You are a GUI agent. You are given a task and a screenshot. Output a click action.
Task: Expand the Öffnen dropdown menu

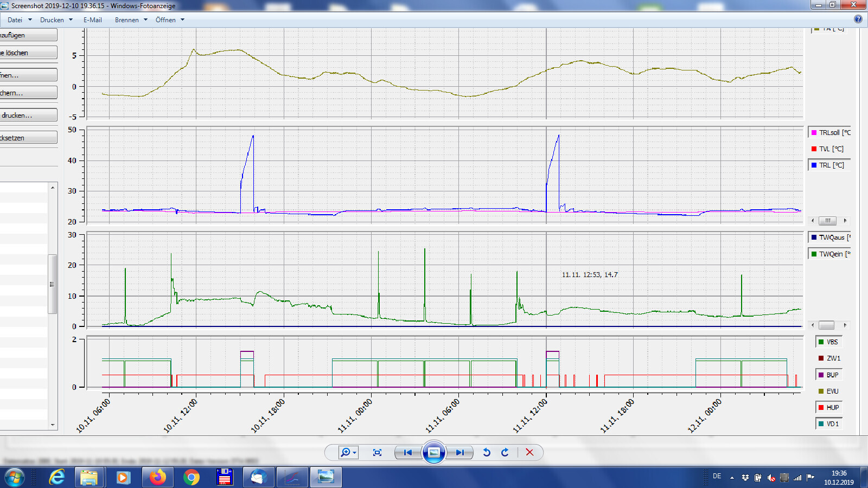click(170, 20)
